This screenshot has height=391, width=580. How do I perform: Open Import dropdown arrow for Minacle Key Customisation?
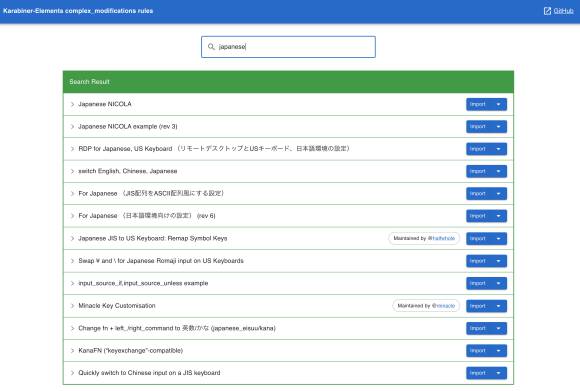pyautogui.click(x=498, y=306)
